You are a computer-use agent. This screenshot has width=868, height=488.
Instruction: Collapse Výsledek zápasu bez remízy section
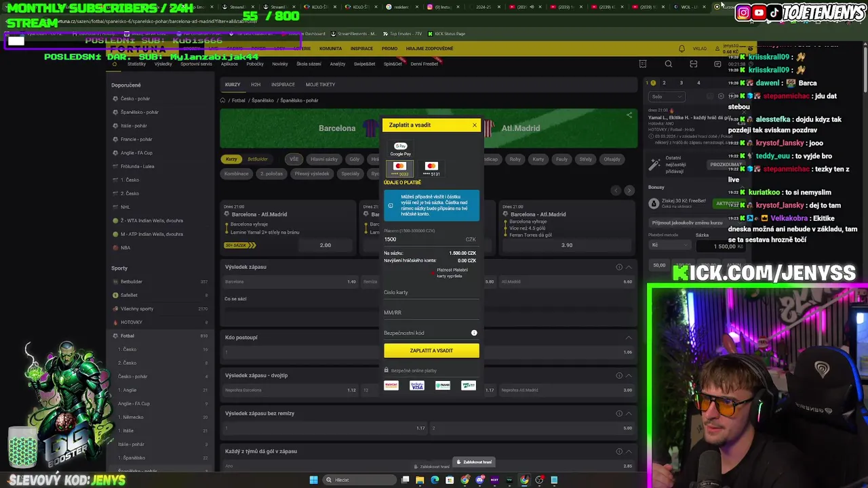pyautogui.click(x=629, y=413)
